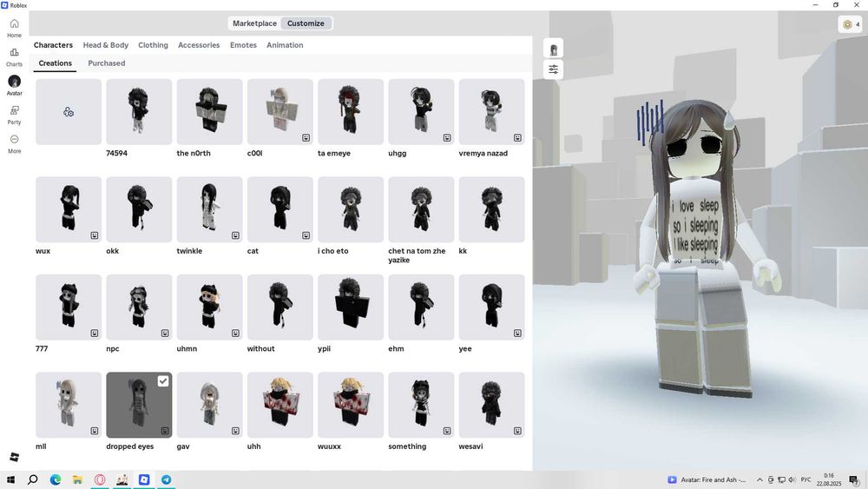Click the taskbar volume icon
The image size is (868, 489).
(792, 480)
